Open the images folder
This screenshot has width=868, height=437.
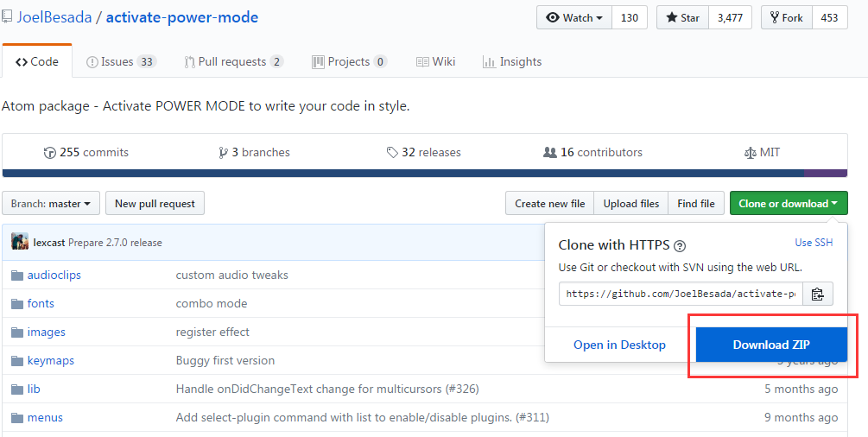pyautogui.click(x=47, y=332)
